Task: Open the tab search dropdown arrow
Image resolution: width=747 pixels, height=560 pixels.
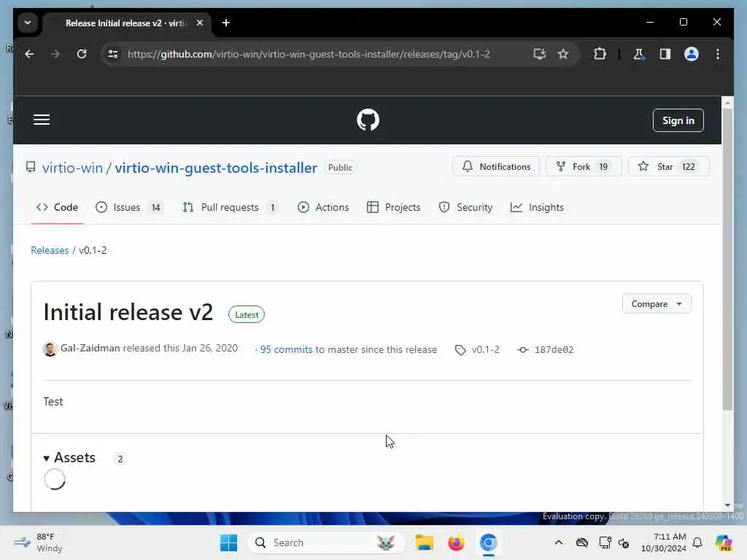Action: (28, 23)
